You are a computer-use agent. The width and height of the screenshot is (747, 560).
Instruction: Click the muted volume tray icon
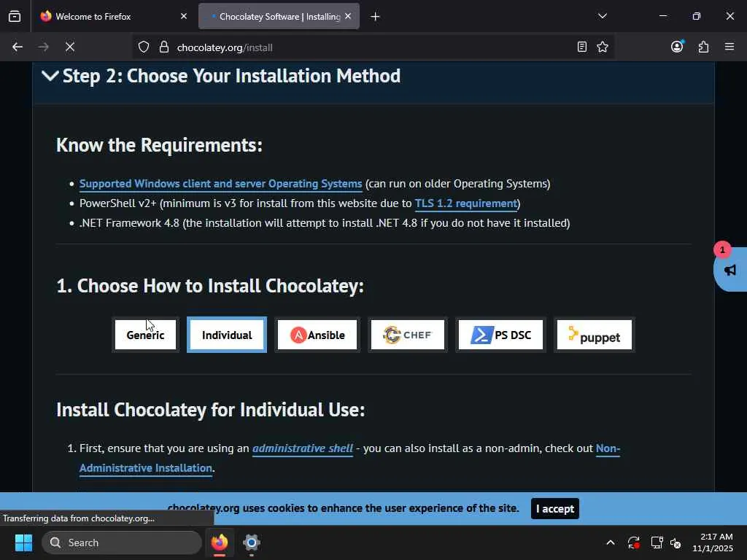click(x=676, y=542)
